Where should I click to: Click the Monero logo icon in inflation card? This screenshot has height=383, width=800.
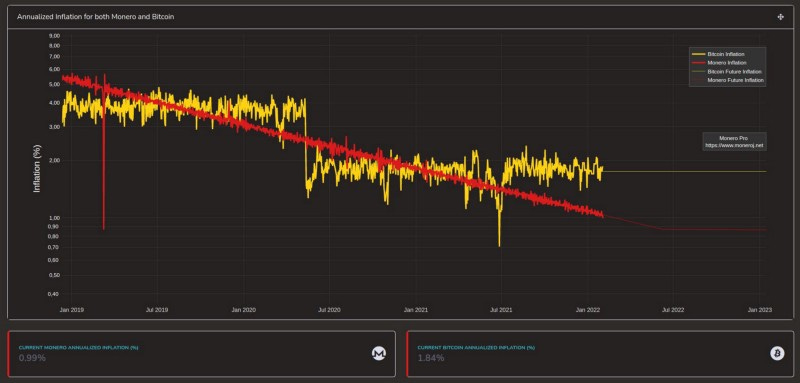click(379, 353)
